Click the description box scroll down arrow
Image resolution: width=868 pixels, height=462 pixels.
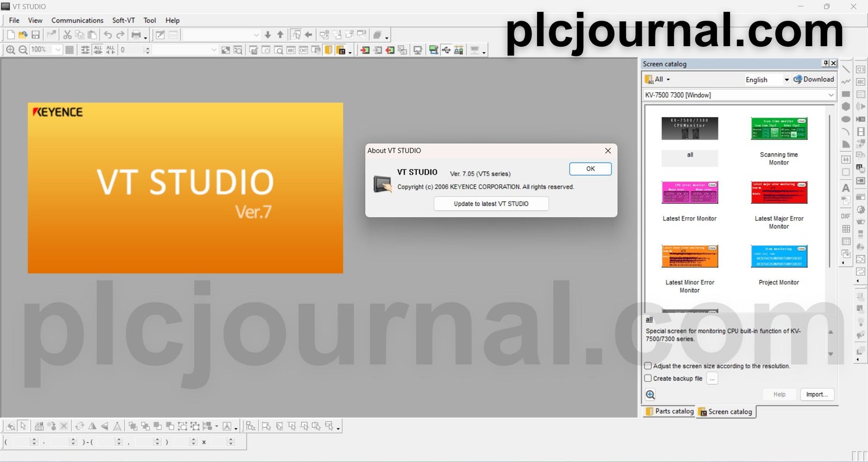tap(831, 354)
